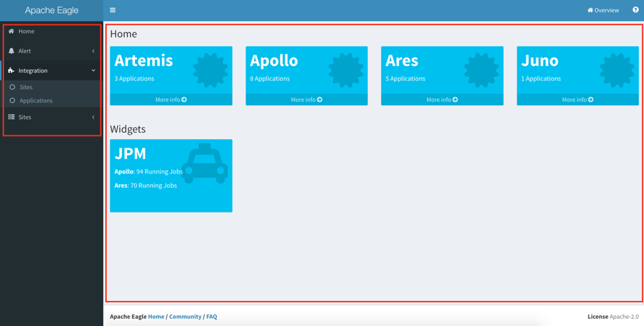The width and height of the screenshot is (644, 326).
Task: Expand the bottom Sites menu chevron
Action: pyautogui.click(x=93, y=117)
